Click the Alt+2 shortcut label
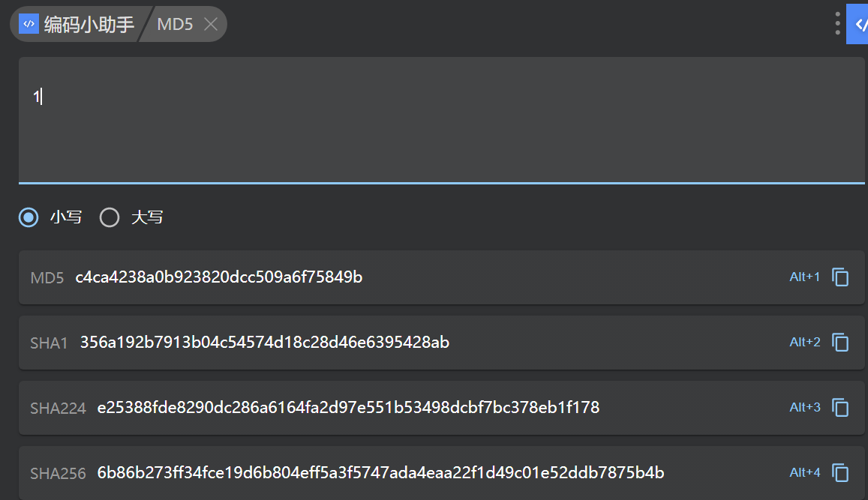The width and height of the screenshot is (868, 500). point(804,343)
